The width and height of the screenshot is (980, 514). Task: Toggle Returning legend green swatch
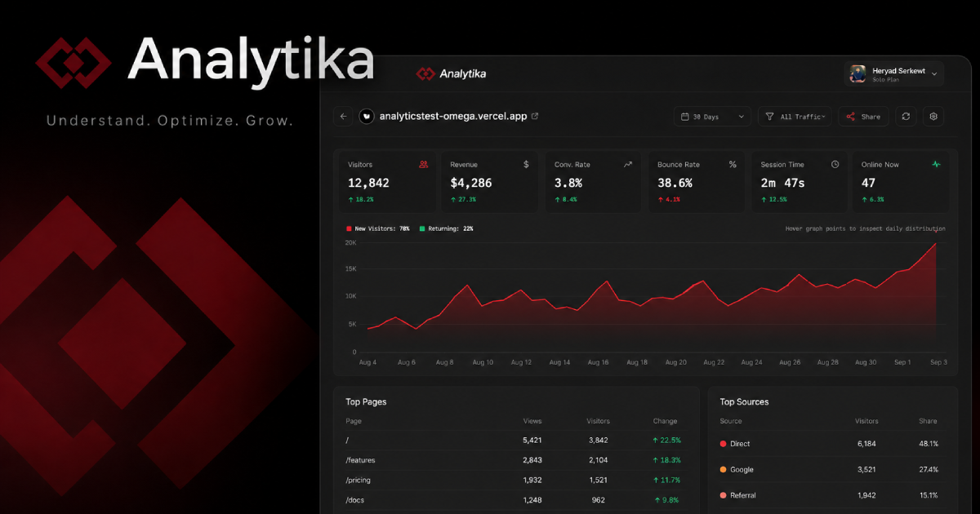[422, 228]
